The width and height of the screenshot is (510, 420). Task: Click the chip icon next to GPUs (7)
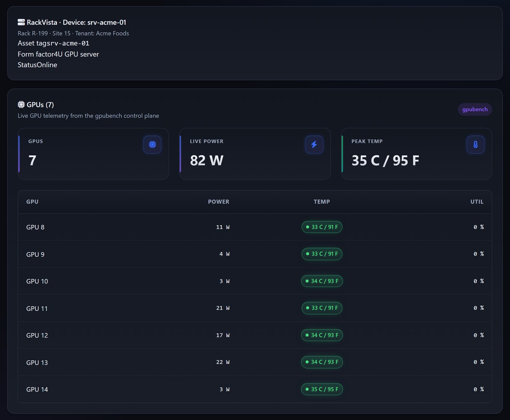coord(21,104)
